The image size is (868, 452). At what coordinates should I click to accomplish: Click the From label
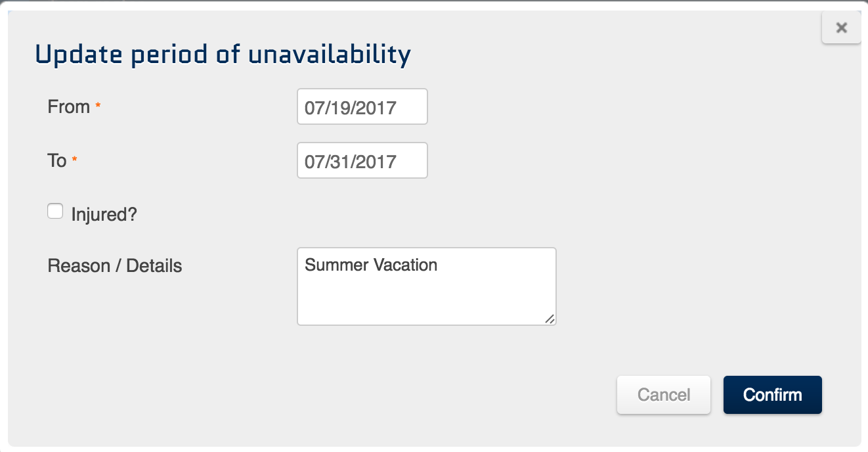coord(69,107)
